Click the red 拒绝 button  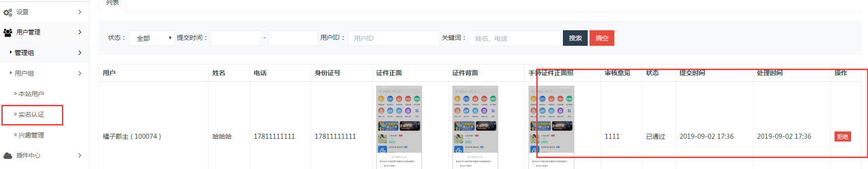point(842,136)
